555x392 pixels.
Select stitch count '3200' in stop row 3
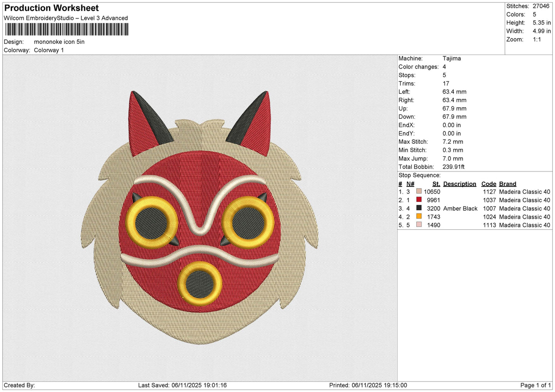(x=433, y=208)
